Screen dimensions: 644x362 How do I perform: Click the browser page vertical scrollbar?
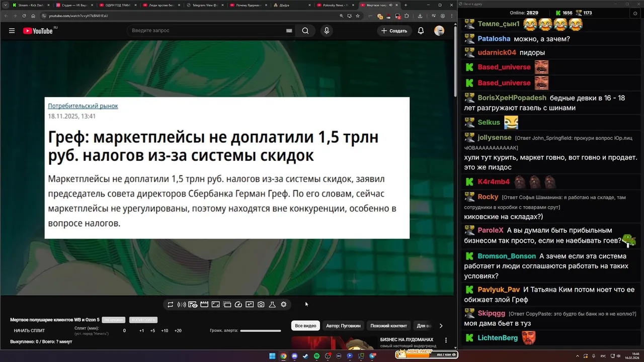pos(455,60)
